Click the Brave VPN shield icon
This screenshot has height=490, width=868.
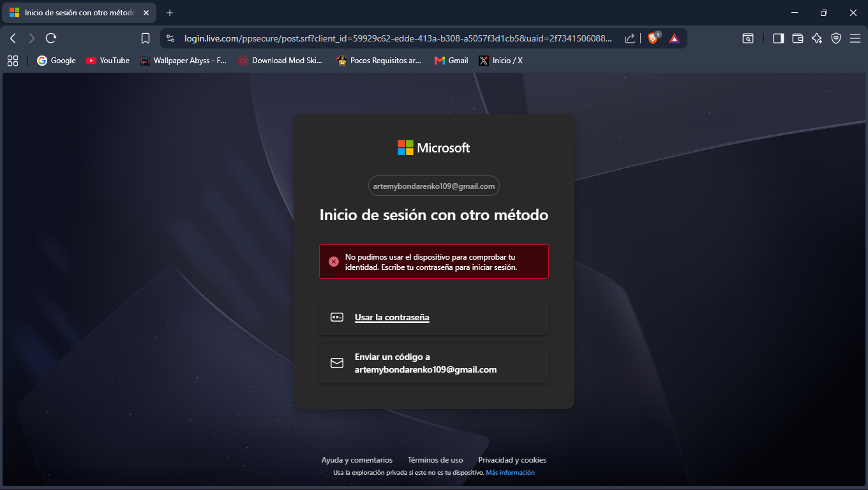(x=836, y=38)
